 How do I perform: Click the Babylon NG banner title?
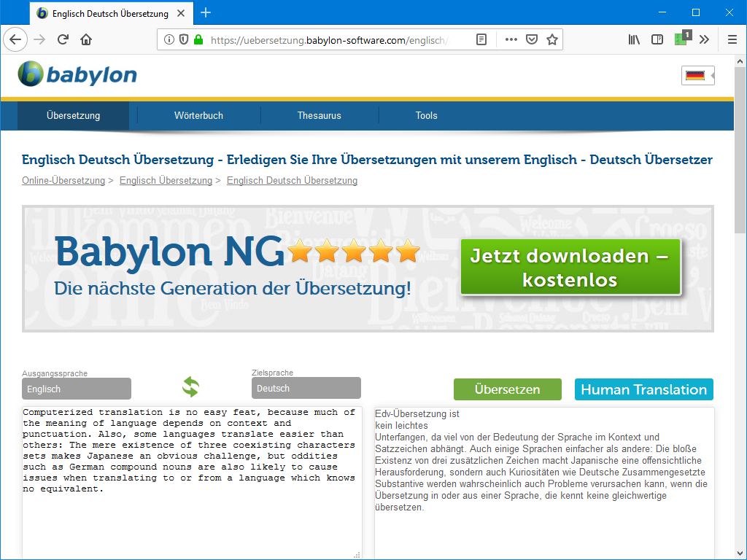(169, 252)
